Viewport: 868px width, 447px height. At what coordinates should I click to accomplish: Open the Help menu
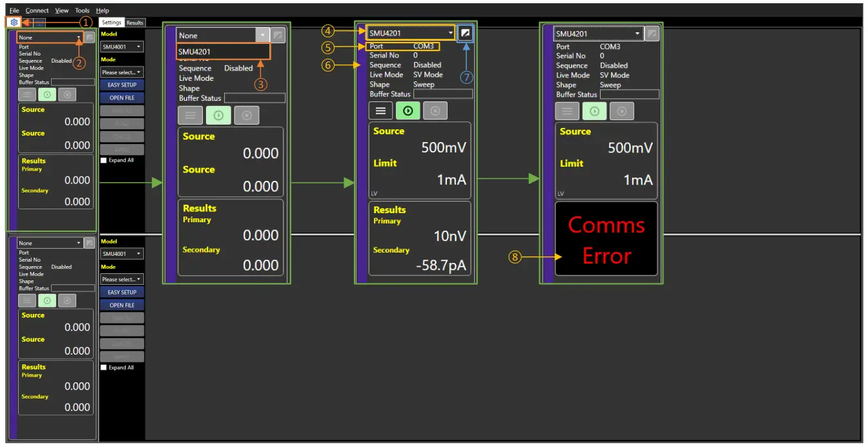point(102,10)
